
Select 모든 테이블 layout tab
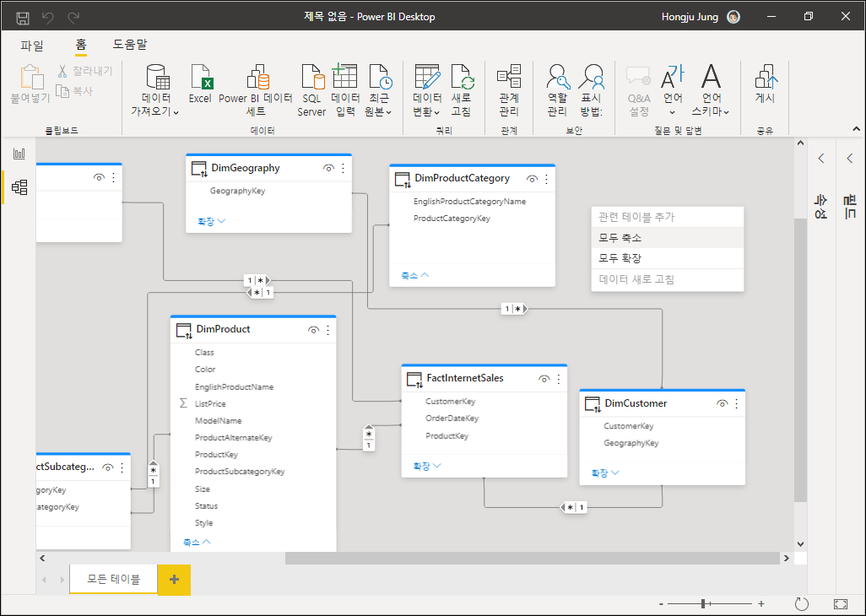pos(113,579)
